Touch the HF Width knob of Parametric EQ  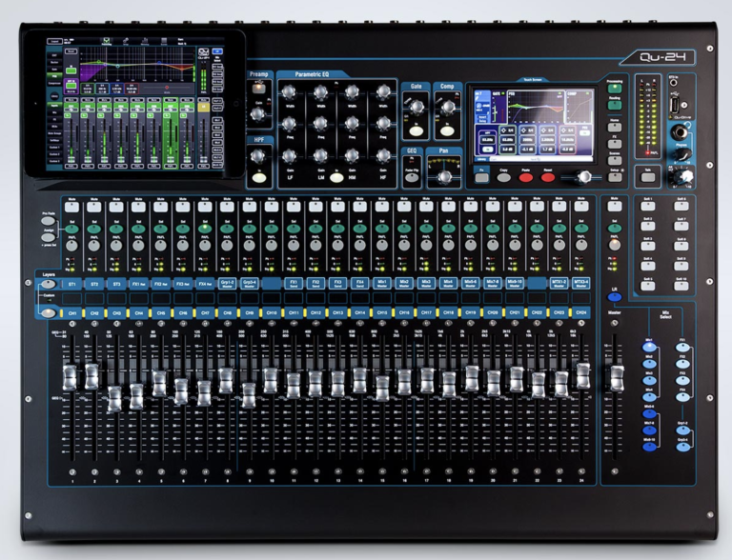(x=383, y=91)
